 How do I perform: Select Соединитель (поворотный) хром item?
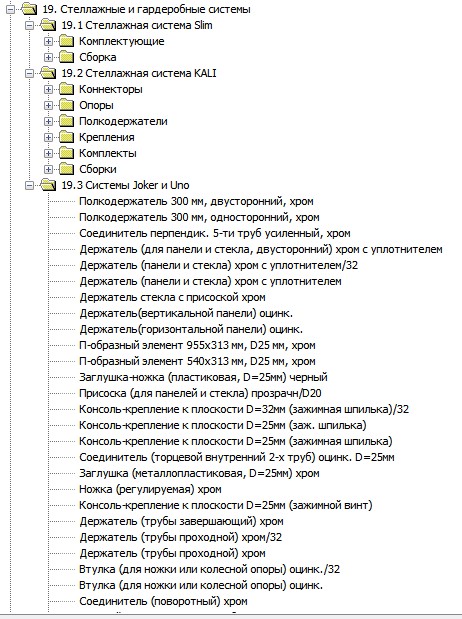[163, 601]
